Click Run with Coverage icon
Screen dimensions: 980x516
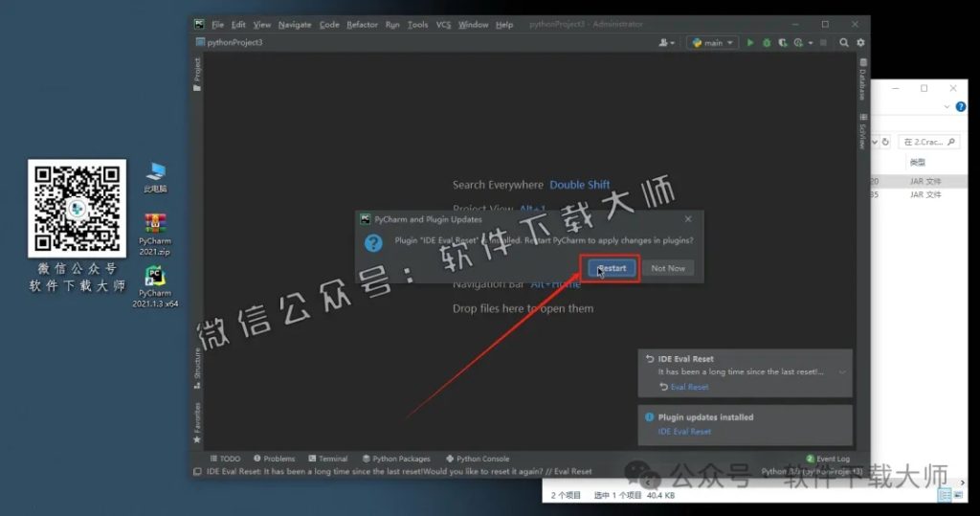click(x=783, y=42)
